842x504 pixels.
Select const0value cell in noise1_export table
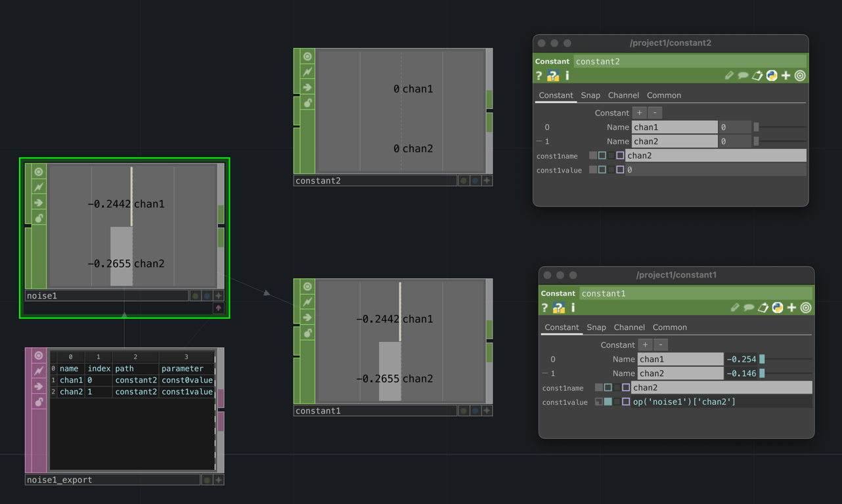coord(187,380)
